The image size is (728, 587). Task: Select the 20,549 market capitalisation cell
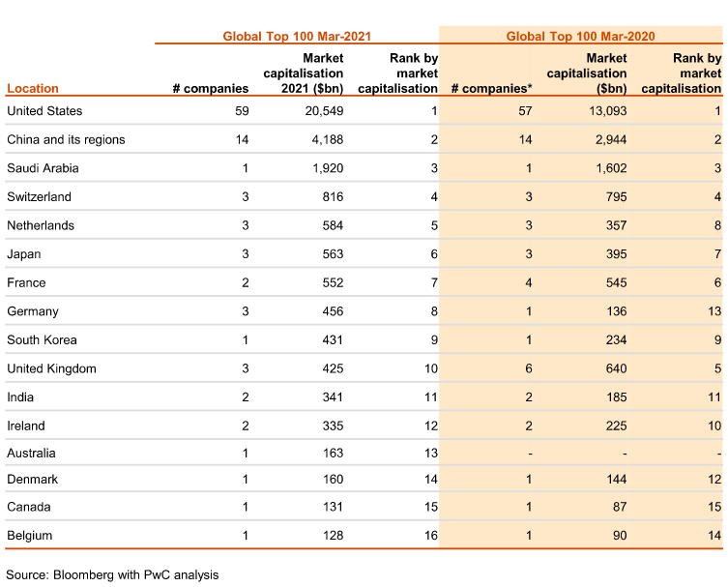click(x=321, y=111)
